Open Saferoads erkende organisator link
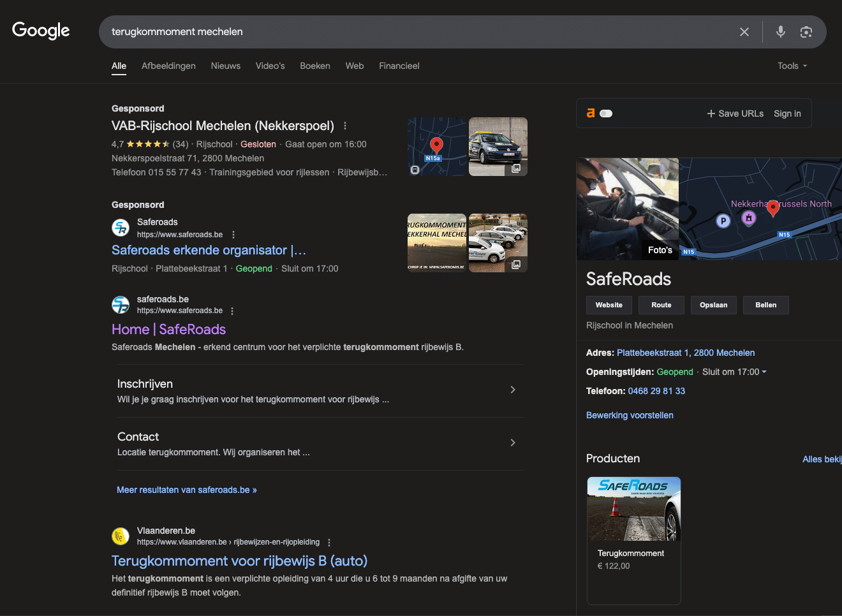Screen dimensions: 842x616 (x=209, y=250)
